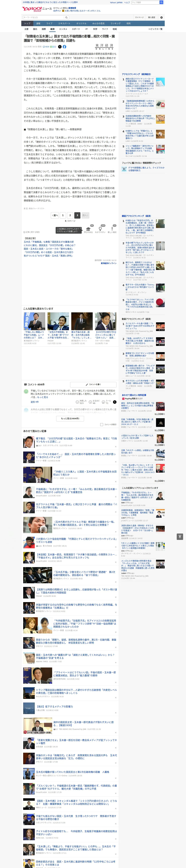Click the keyword search magnifier icon
This screenshot has height=868, width=186.
(66, 17)
